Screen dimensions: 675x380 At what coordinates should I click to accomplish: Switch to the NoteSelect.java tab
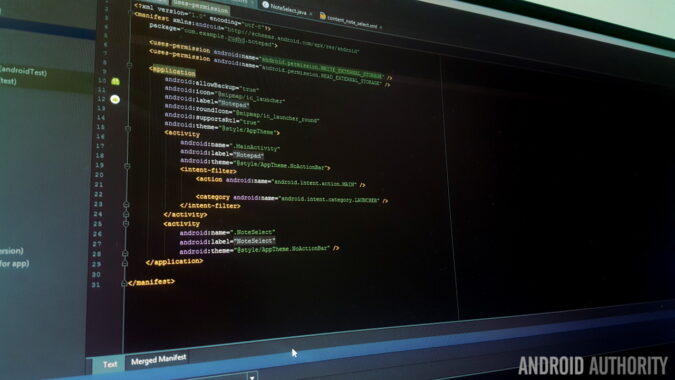pyautogui.click(x=288, y=9)
